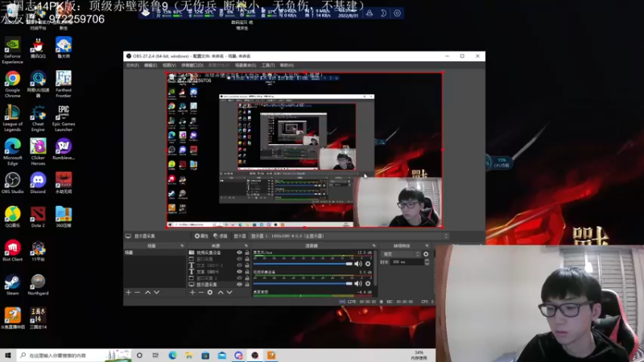Open Riot Client desktop shortcut
This screenshot has height=362, width=644.
pyautogui.click(x=12, y=251)
